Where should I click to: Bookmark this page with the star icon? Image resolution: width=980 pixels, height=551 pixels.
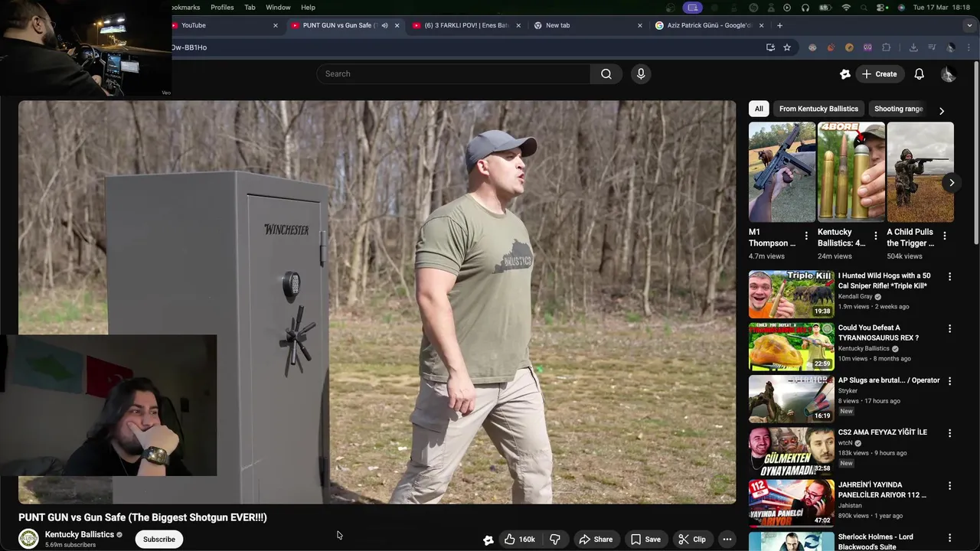[787, 47]
